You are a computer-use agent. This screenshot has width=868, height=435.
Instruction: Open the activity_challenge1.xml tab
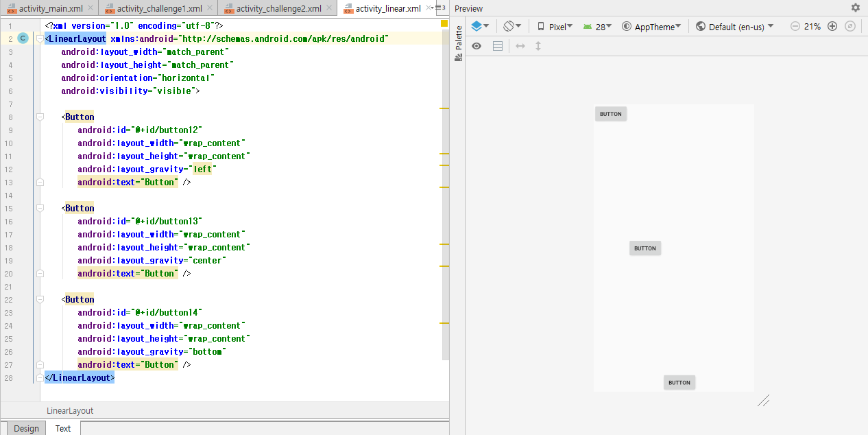click(158, 8)
